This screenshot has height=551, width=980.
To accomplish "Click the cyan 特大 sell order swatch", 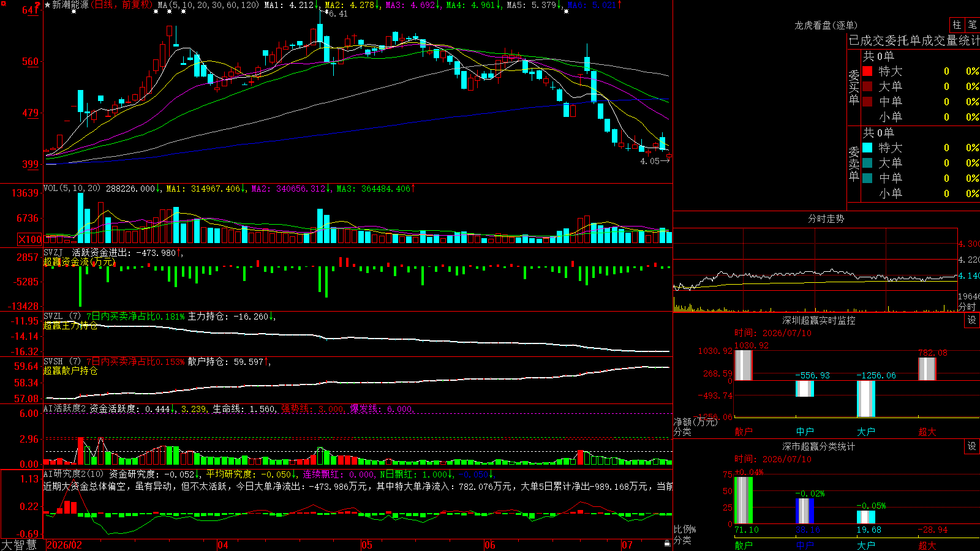I will (867, 148).
